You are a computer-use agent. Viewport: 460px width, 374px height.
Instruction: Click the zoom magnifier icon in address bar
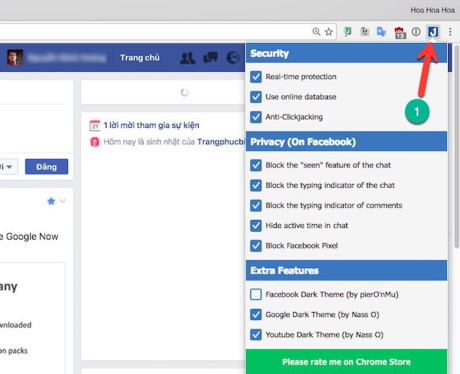[316, 32]
